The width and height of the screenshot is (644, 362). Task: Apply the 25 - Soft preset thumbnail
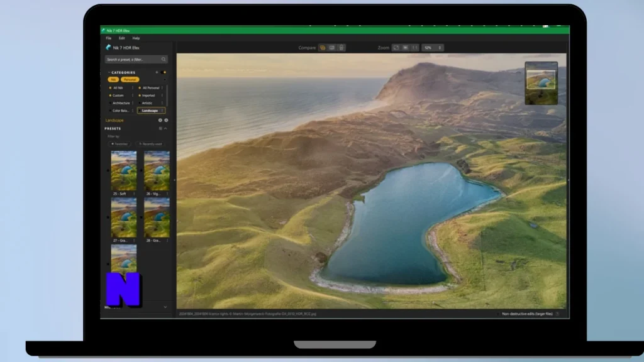click(124, 171)
